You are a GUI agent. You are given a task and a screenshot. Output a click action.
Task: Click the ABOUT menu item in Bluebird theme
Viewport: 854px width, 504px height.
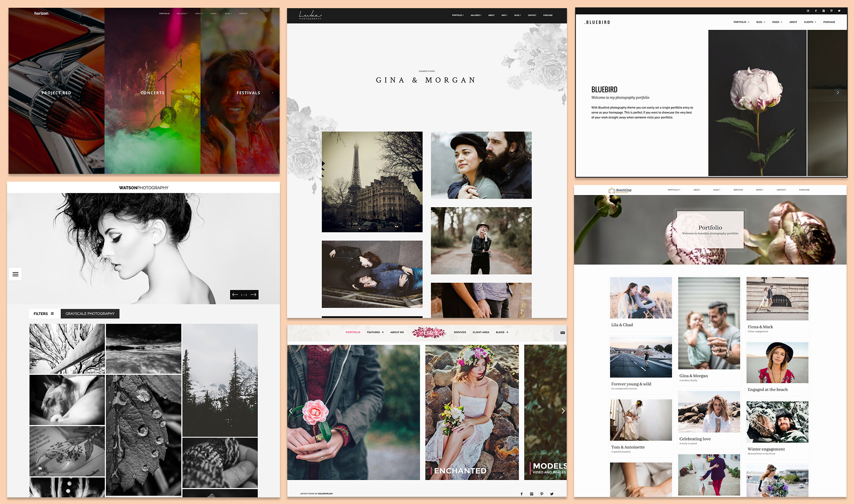(x=792, y=23)
